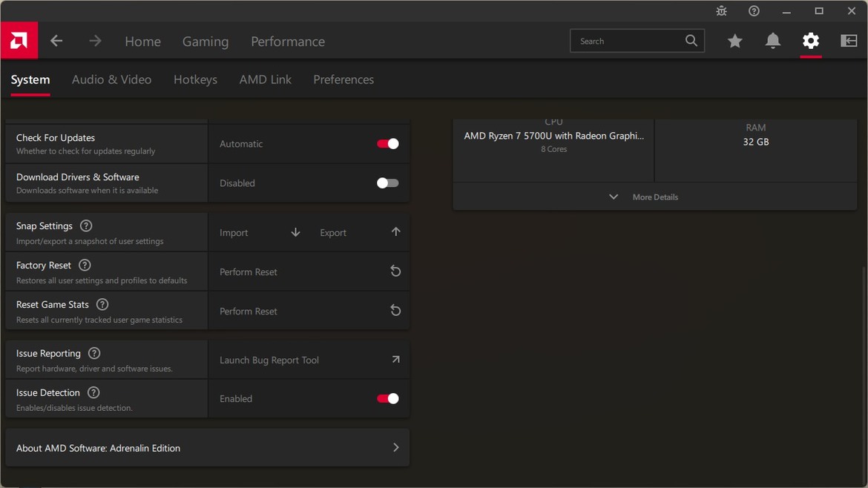Switch to Preferences tab

[x=343, y=79]
